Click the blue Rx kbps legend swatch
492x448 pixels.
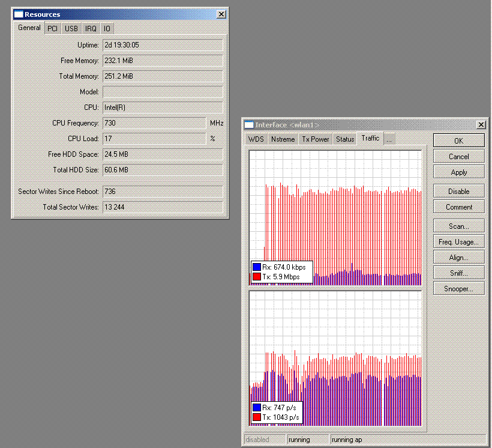coord(257,267)
